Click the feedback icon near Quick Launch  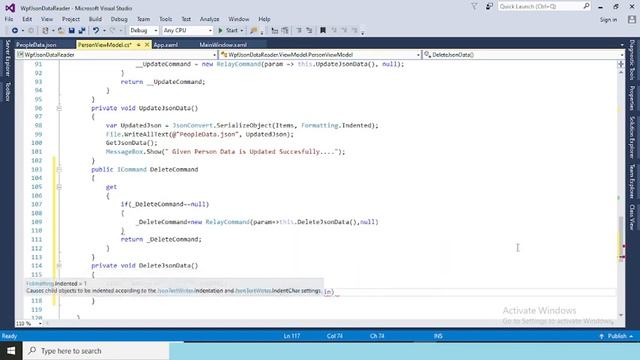[489, 7]
